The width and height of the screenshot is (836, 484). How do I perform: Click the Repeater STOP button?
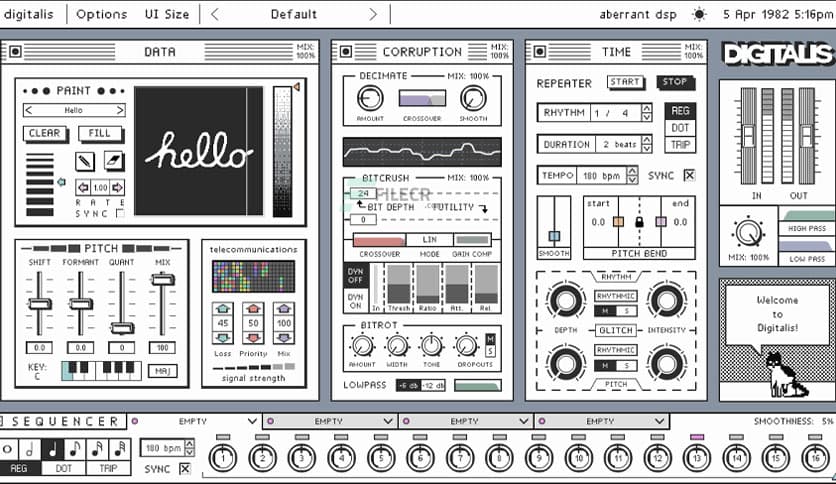coord(674,82)
